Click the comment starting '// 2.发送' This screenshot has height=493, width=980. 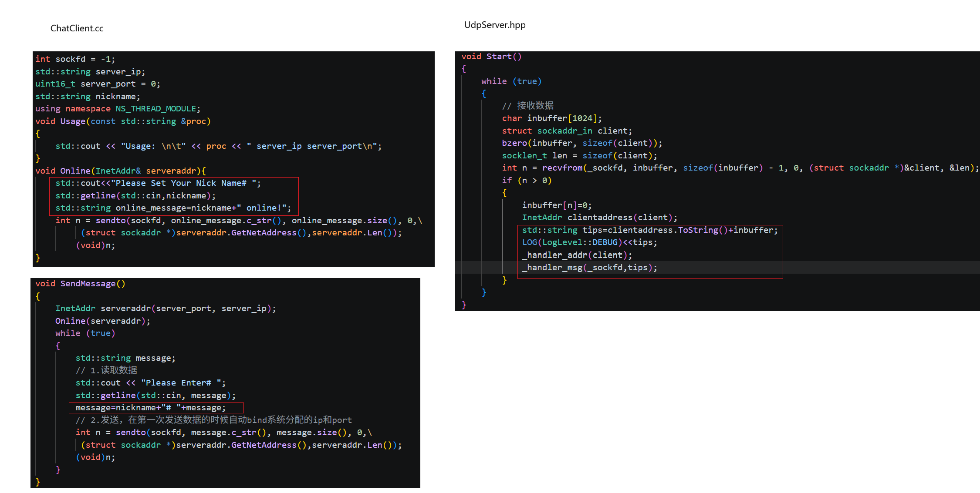click(x=214, y=420)
